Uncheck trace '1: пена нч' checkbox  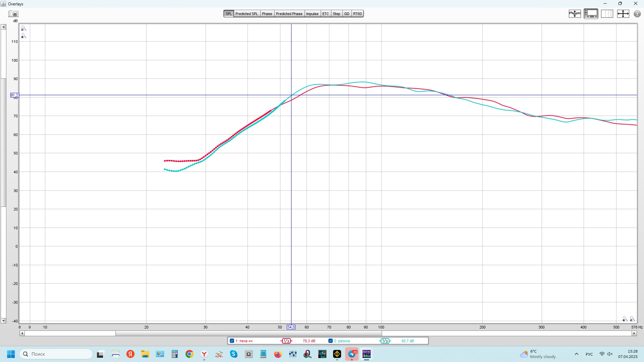(232, 341)
